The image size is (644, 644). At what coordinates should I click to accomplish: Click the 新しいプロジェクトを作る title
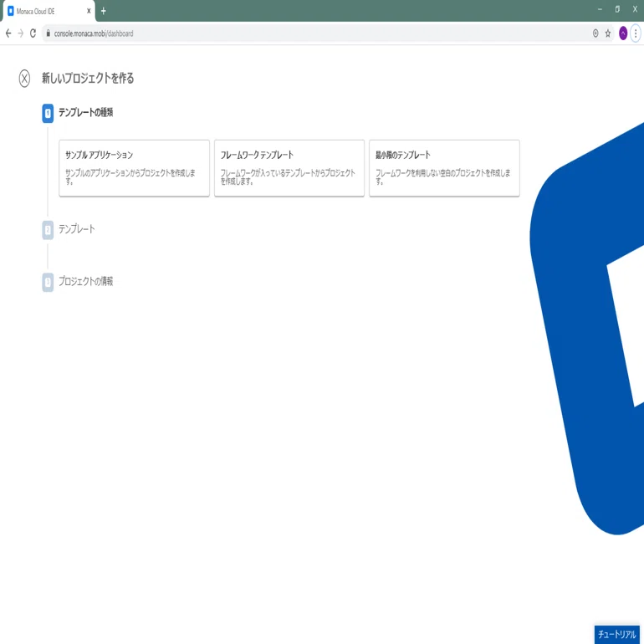click(88, 78)
